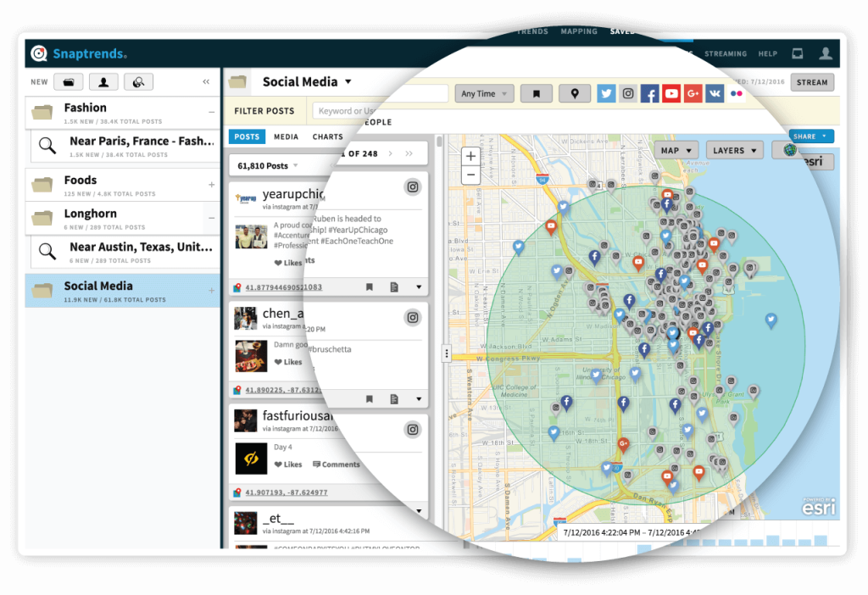
Task: Open the Social Media title dropdown
Action: tap(348, 82)
